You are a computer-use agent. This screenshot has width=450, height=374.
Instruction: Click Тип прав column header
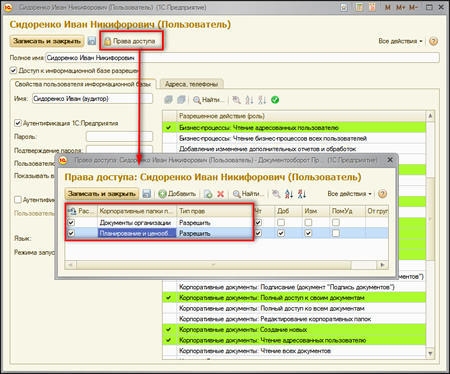click(215, 211)
